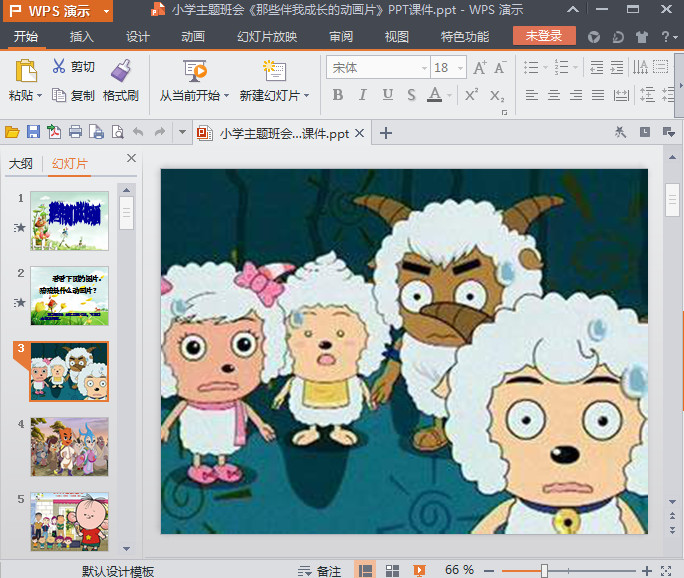The width and height of the screenshot is (684, 578).
Task: Open the 设计 ribbon tab
Action: coord(138,37)
